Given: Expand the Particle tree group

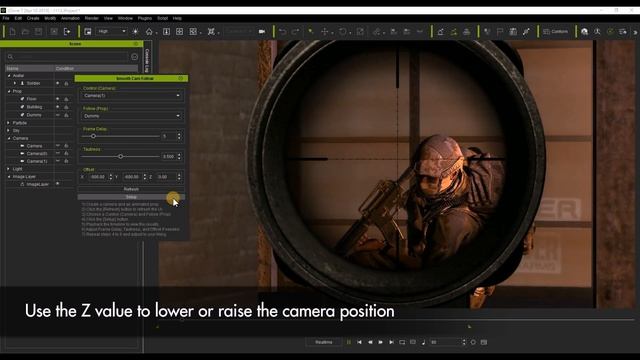Looking at the screenshot, I should point(9,122).
